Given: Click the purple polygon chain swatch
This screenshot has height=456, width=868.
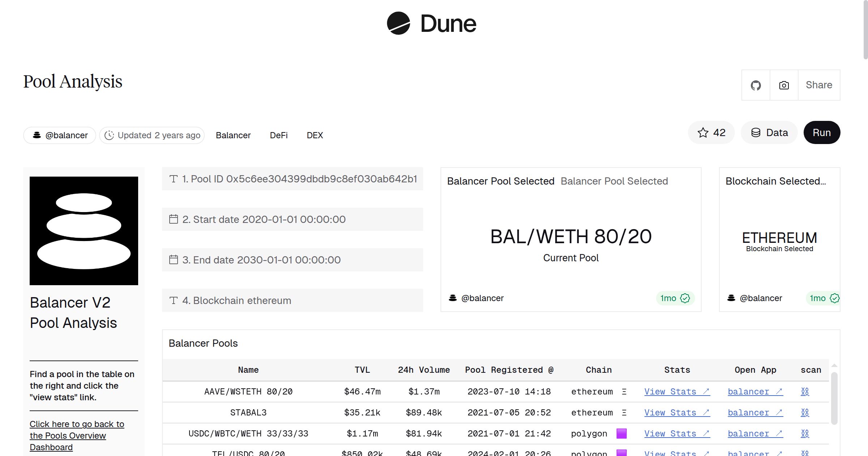Looking at the screenshot, I should tap(622, 433).
